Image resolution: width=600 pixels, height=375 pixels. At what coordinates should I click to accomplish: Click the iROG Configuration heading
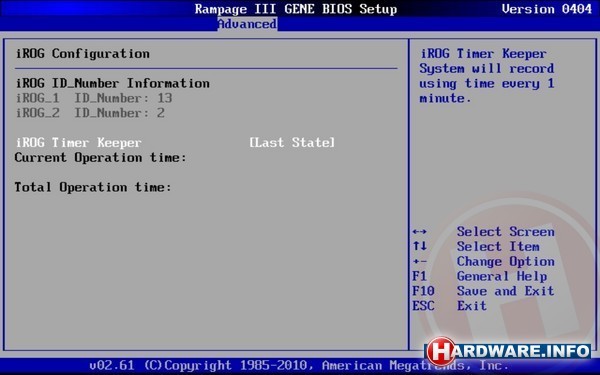[83, 54]
